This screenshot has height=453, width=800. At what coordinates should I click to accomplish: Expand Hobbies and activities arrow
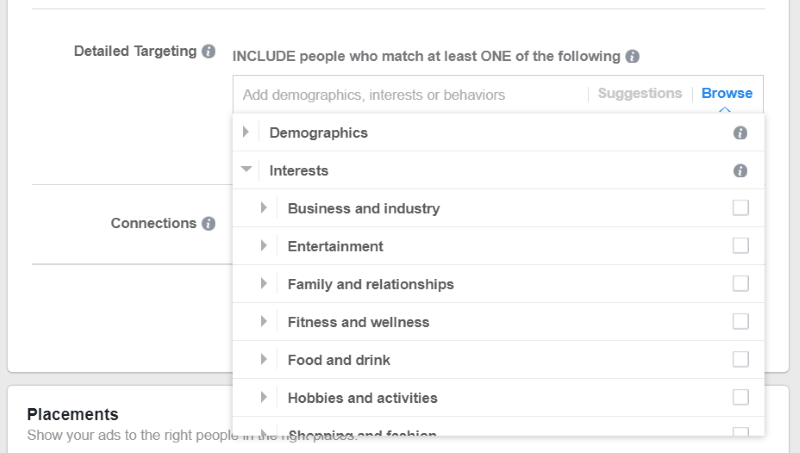(263, 397)
